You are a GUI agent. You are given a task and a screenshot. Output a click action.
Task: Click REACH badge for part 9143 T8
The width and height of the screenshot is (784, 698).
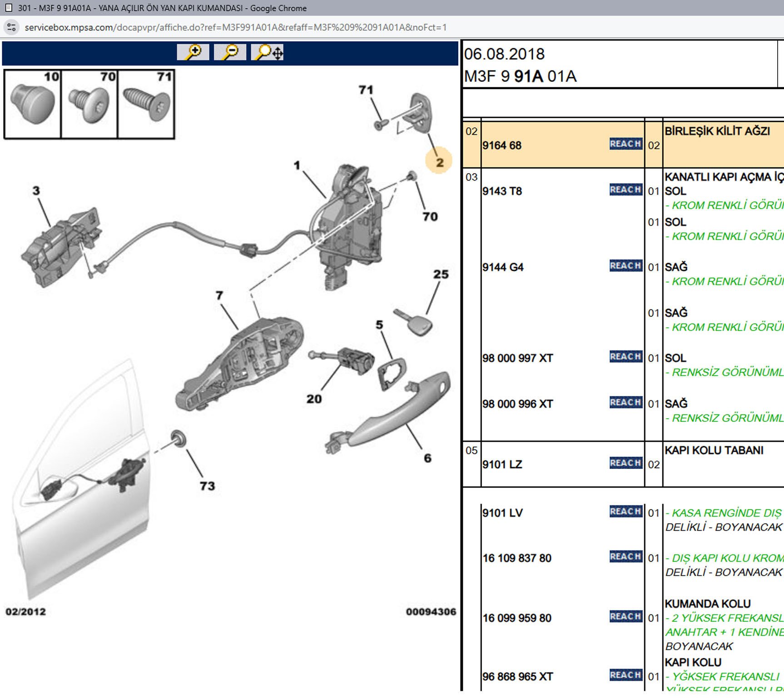pos(625,190)
